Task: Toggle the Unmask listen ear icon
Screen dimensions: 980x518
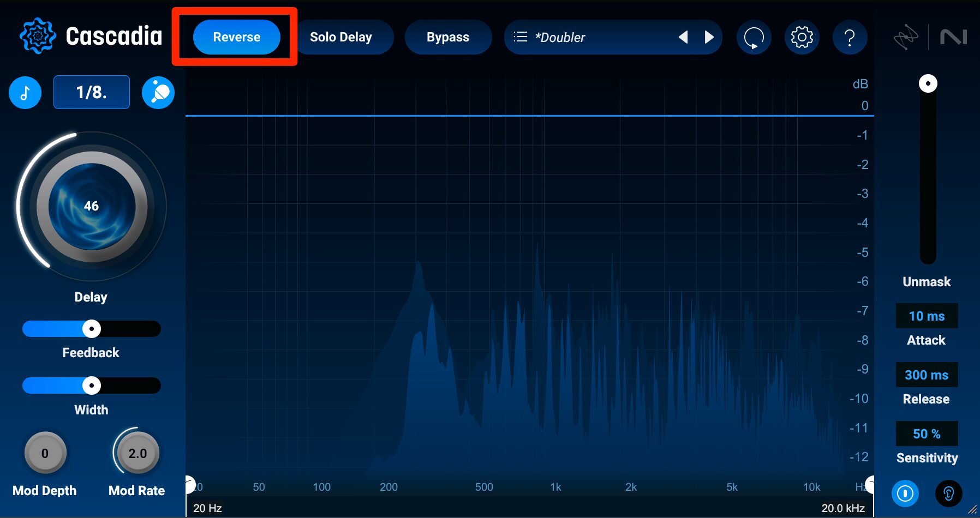Action: [x=949, y=493]
